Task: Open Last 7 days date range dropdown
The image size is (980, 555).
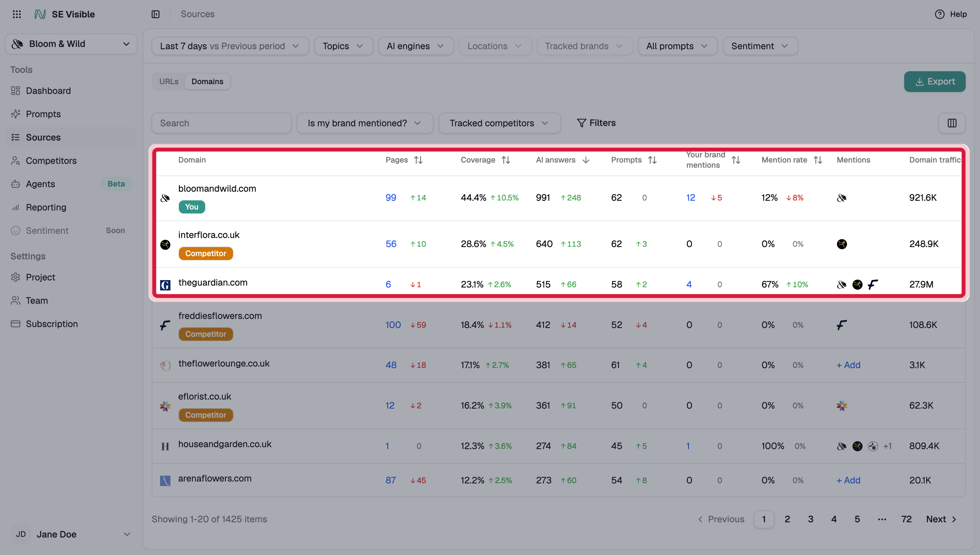Action: (x=230, y=46)
